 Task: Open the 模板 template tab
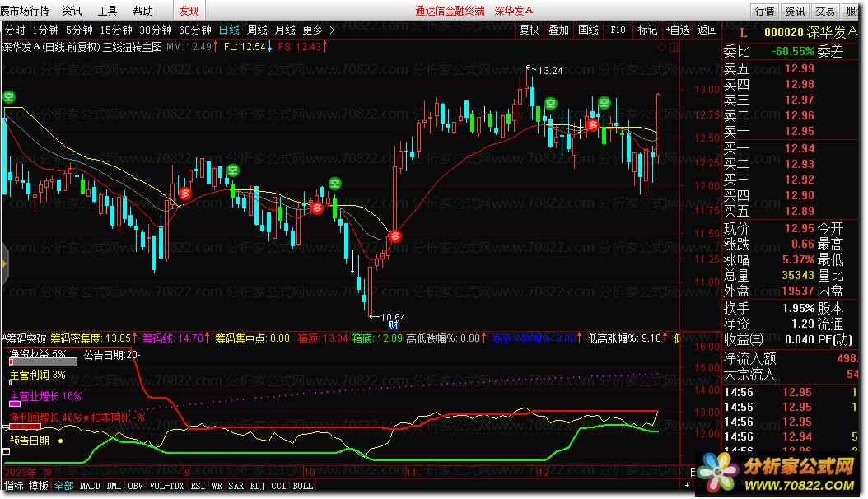tap(39, 486)
